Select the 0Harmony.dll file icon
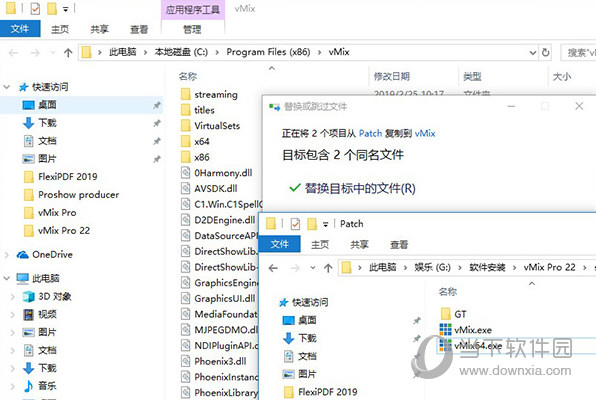The width and height of the screenshot is (596, 400). click(185, 173)
